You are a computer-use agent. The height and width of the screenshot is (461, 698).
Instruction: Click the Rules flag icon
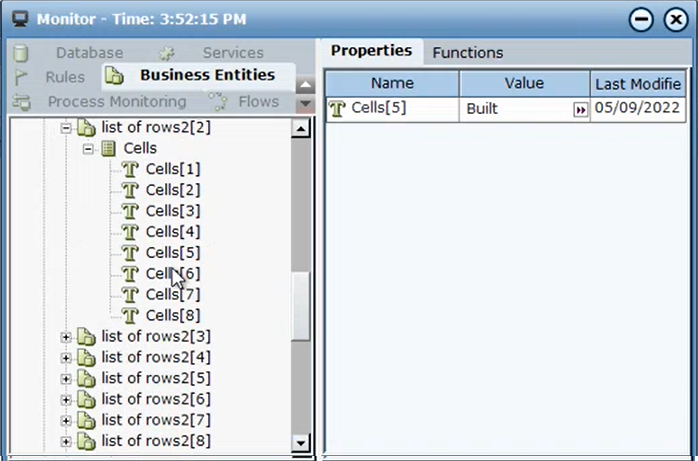[x=21, y=77]
